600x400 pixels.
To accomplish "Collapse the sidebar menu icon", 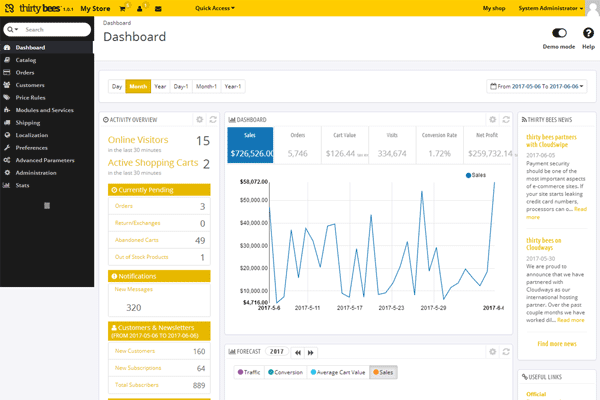I will (47, 205).
